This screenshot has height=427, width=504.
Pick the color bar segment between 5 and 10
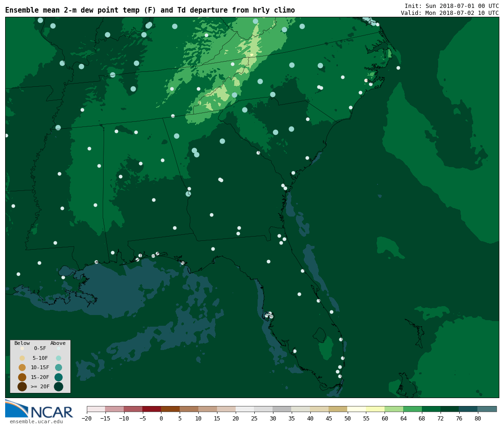(x=189, y=409)
